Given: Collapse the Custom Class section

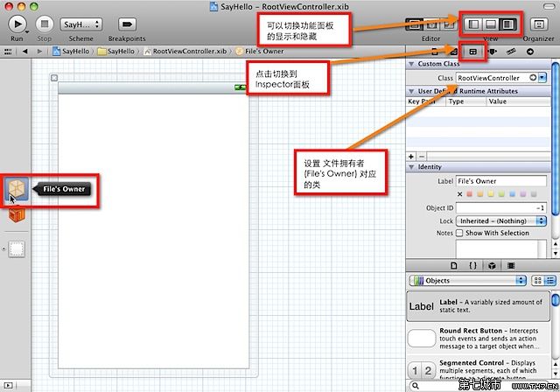Looking at the screenshot, I should pos(411,64).
